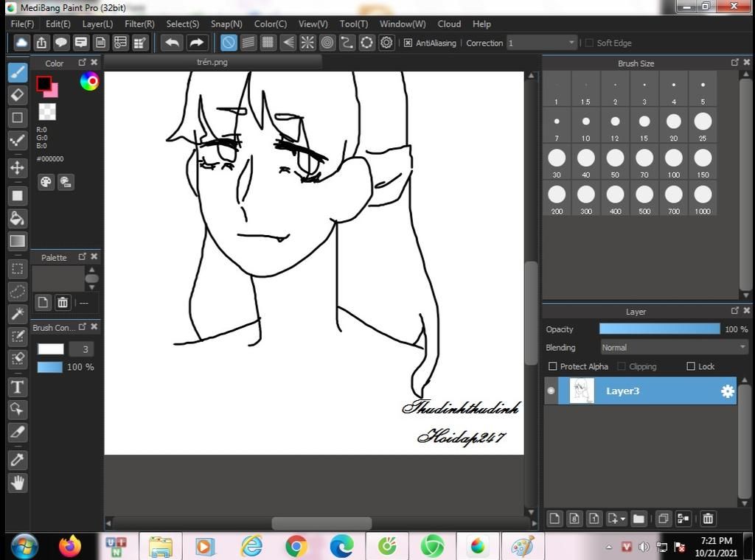Select the Bucket fill tool
The width and height of the screenshot is (755, 560).
coord(18,218)
